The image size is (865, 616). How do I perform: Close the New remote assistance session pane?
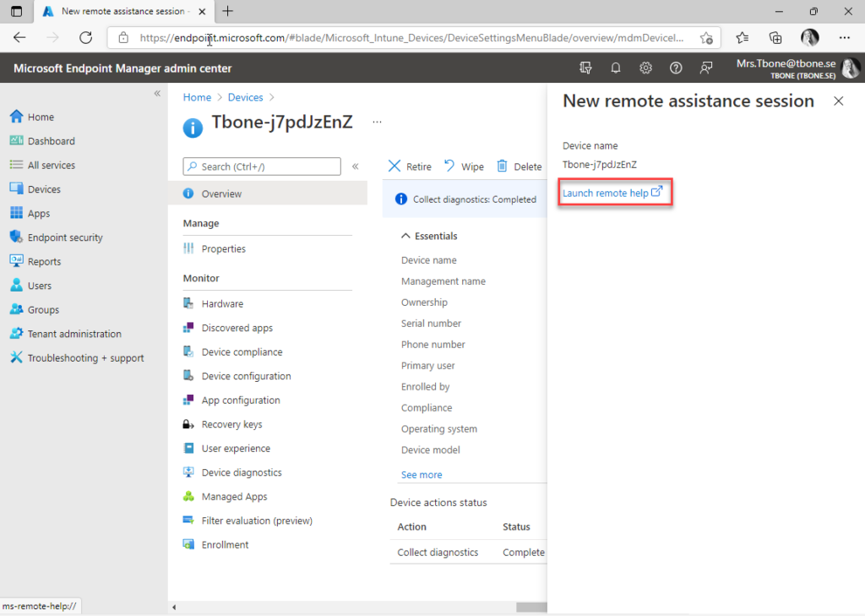coord(839,101)
